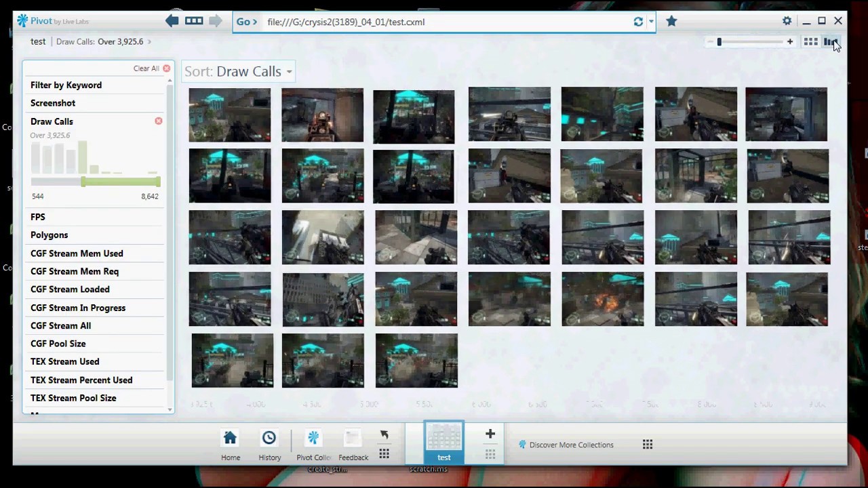This screenshot has width=868, height=488.
Task: Add a new tab with plus icon
Action: (x=490, y=434)
